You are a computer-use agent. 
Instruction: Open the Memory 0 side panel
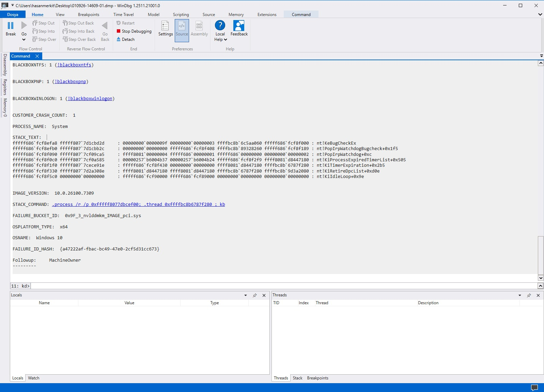pyautogui.click(x=5, y=108)
